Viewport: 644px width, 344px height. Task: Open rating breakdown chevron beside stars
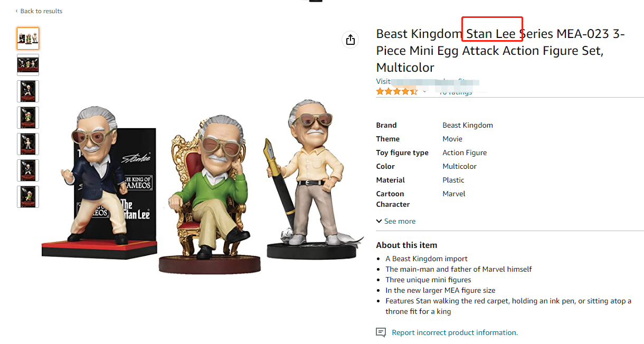tap(424, 92)
